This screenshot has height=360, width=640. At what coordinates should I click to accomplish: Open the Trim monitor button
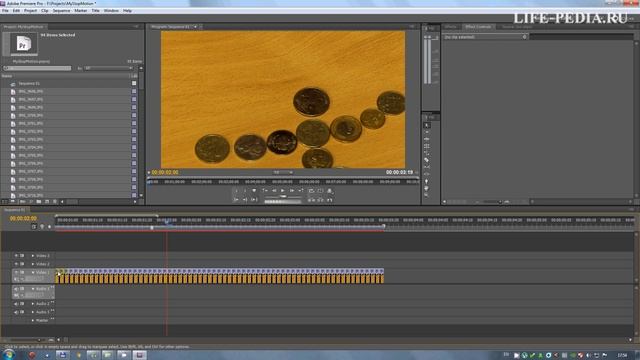click(x=330, y=200)
